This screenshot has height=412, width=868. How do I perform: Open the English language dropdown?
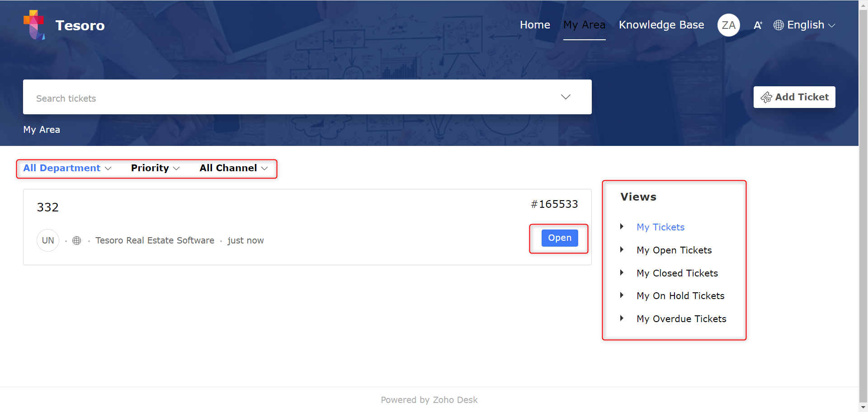pos(805,25)
